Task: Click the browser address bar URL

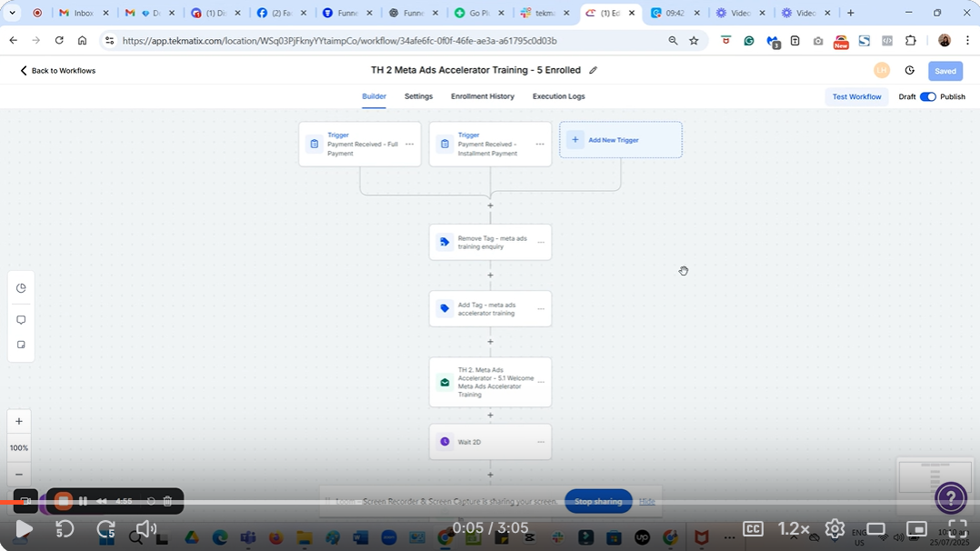Action: tap(339, 41)
